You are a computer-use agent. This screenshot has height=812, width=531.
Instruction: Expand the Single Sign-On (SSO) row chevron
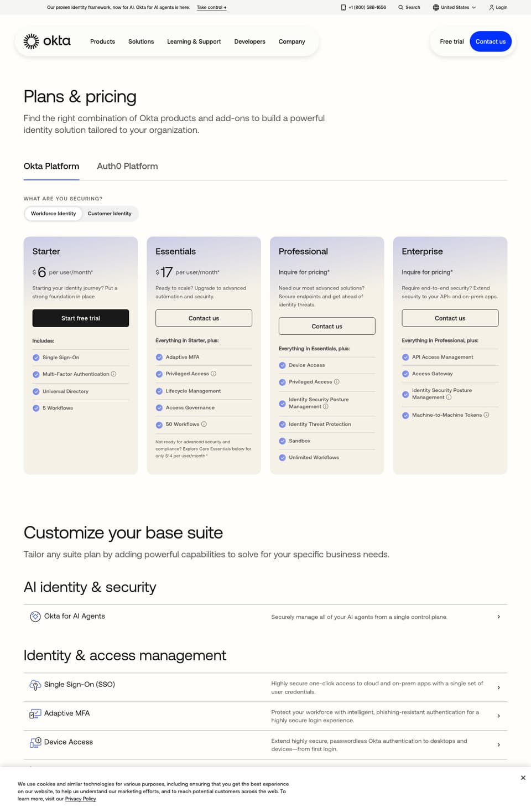click(498, 687)
